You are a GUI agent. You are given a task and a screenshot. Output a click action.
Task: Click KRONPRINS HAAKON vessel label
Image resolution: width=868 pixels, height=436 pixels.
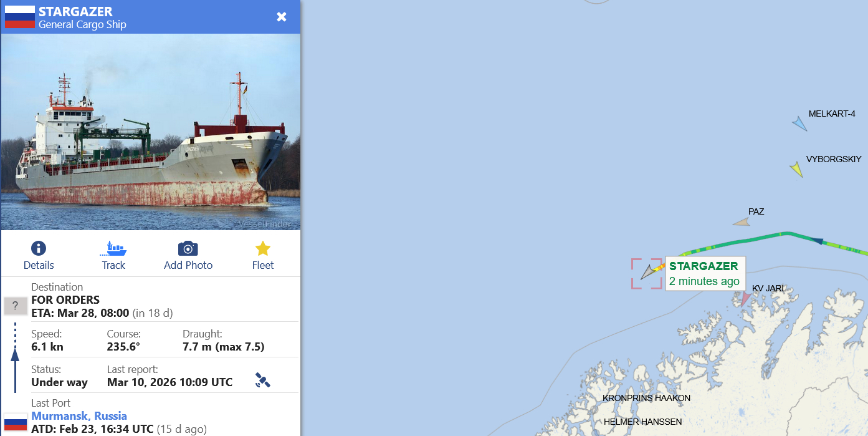646,398
